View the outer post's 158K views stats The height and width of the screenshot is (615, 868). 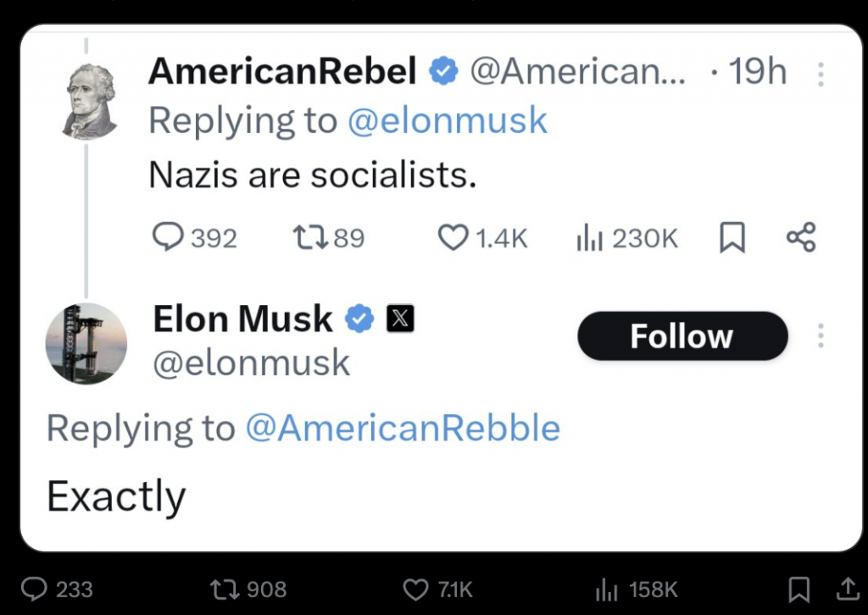point(606,589)
